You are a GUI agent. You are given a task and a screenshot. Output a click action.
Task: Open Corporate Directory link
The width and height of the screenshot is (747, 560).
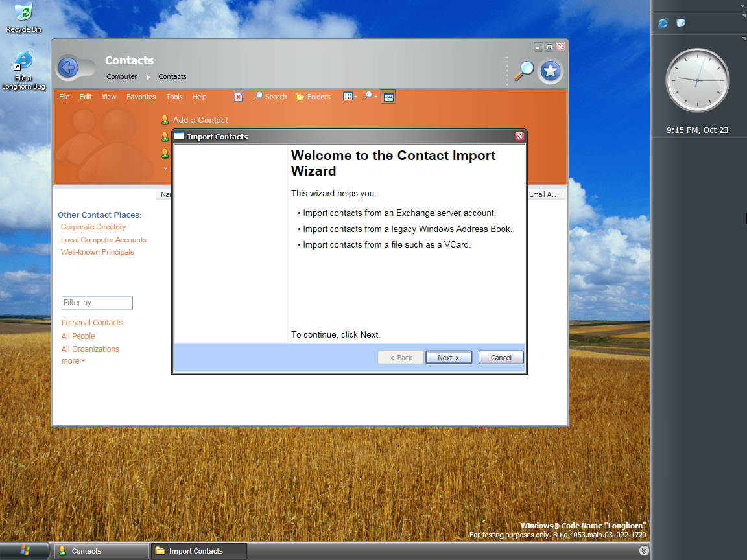click(x=93, y=227)
